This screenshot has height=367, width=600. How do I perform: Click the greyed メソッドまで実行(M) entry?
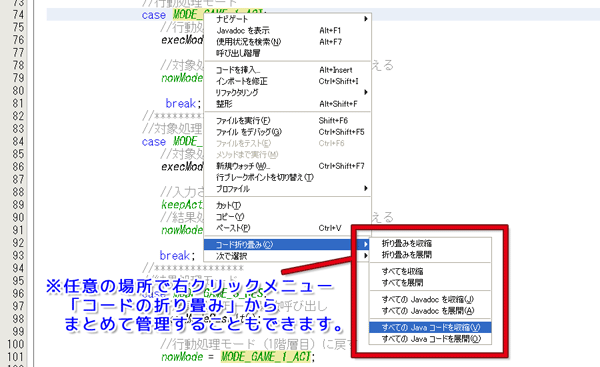click(287, 155)
